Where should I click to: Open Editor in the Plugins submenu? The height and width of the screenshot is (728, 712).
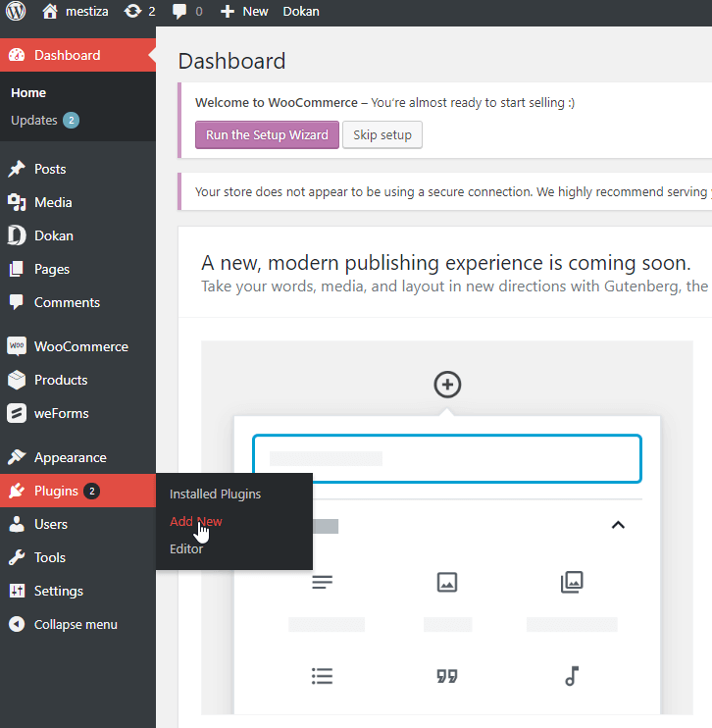(186, 548)
